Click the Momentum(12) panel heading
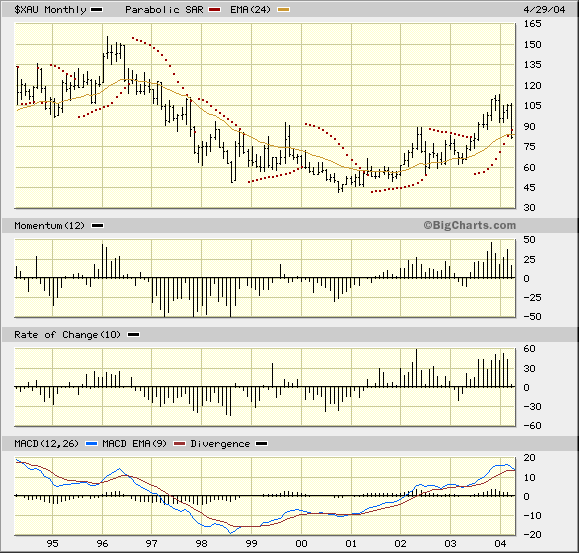The image size is (579, 553). (x=49, y=226)
